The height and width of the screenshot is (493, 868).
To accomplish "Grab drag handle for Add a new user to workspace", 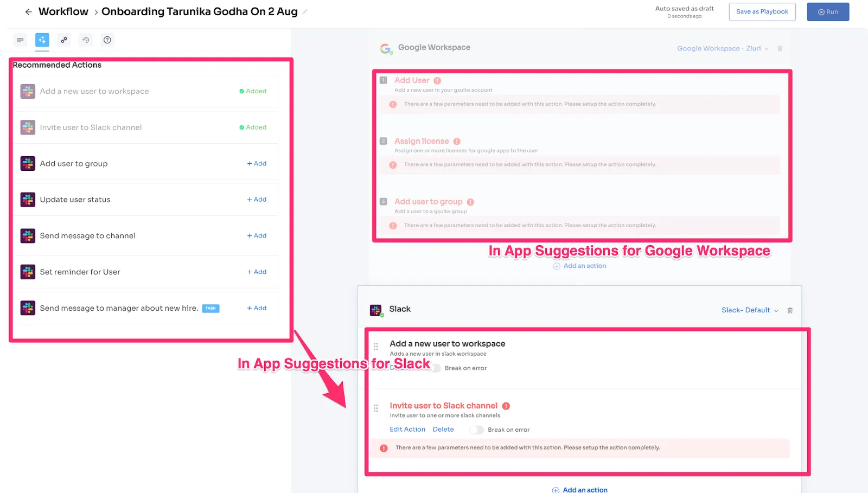I will coord(375,346).
